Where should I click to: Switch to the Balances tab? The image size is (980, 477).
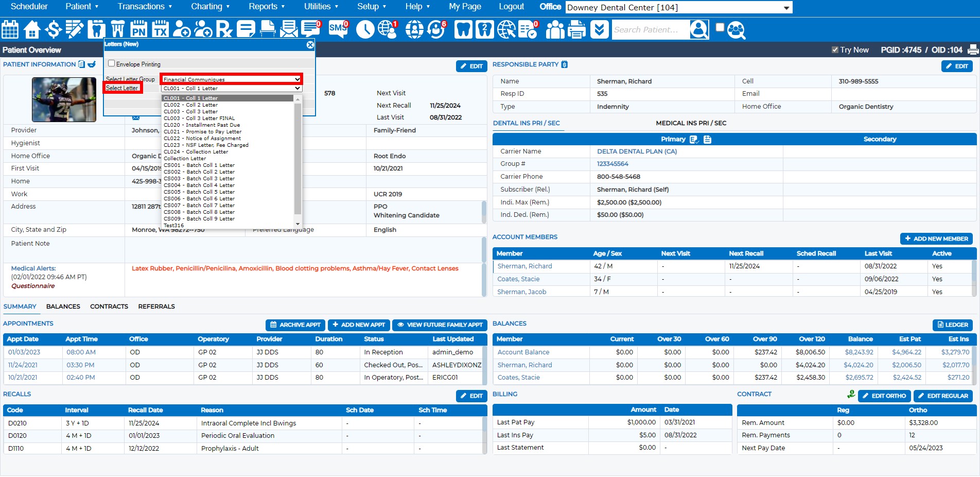click(63, 306)
